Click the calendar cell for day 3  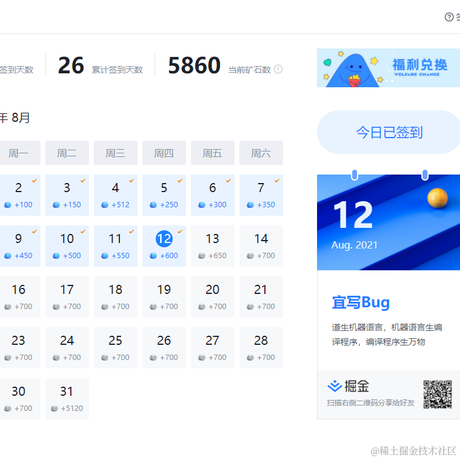coord(67,195)
